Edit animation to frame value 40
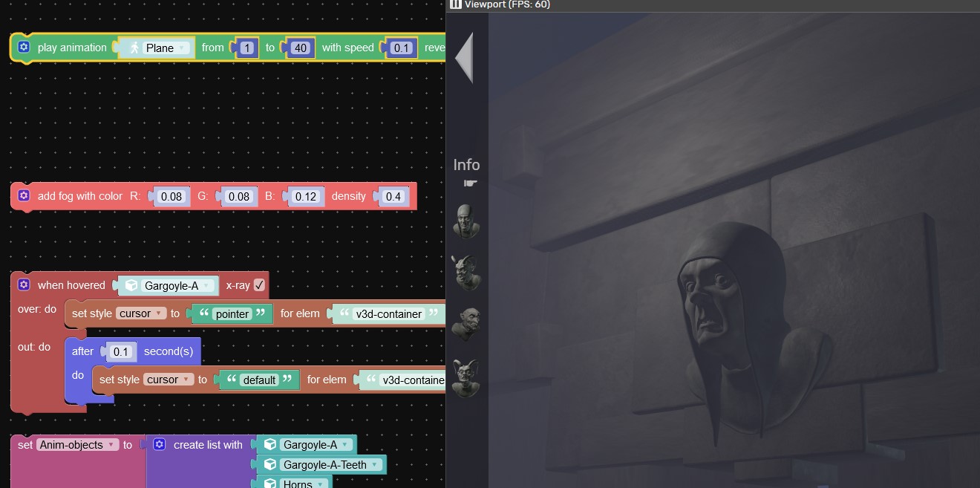 point(300,48)
